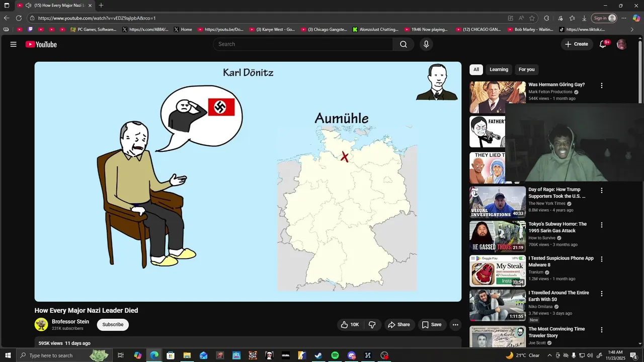Reload the page in the browser

[x=19, y=18]
